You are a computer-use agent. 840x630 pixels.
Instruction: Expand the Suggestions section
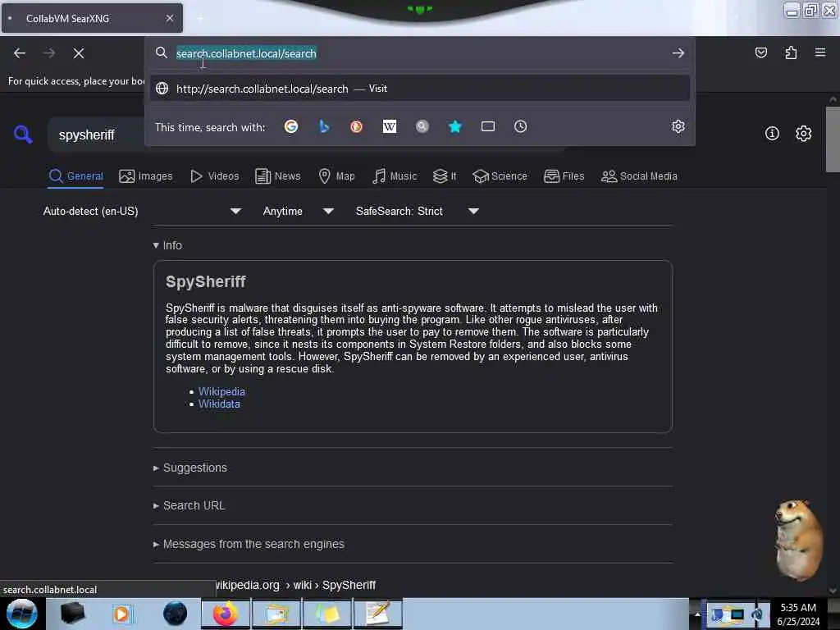(x=190, y=468)
